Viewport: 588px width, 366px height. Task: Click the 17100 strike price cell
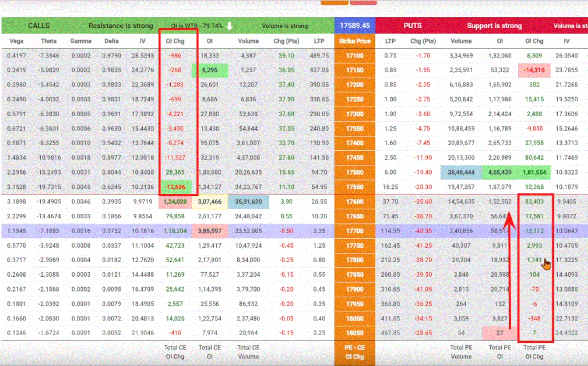[354, 55]
